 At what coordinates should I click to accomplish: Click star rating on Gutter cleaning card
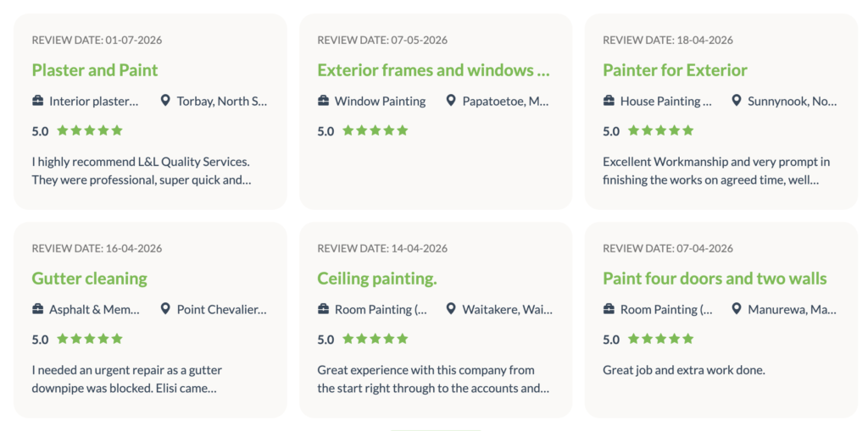(x=90, y=339)
